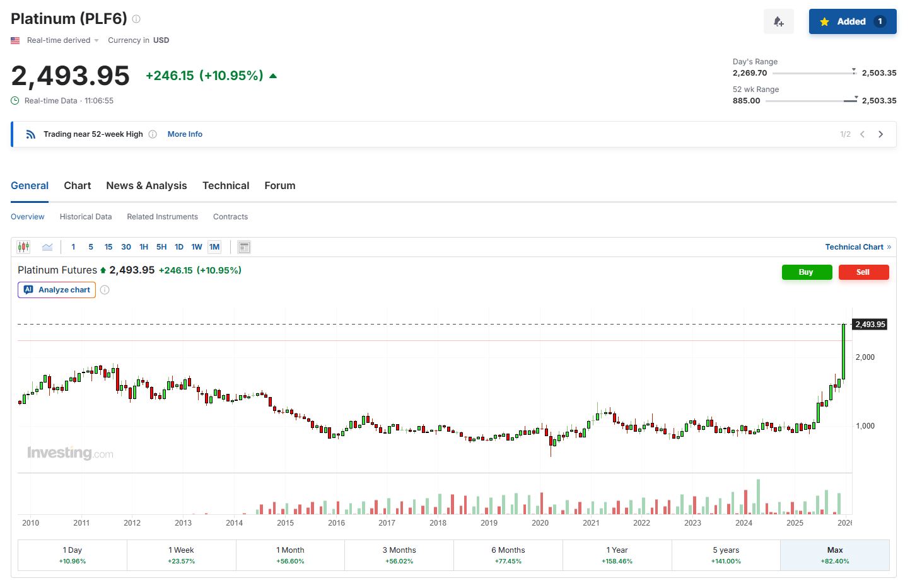Switch to the Chart tab
This screenshot has height=588, width=910.
78,186
